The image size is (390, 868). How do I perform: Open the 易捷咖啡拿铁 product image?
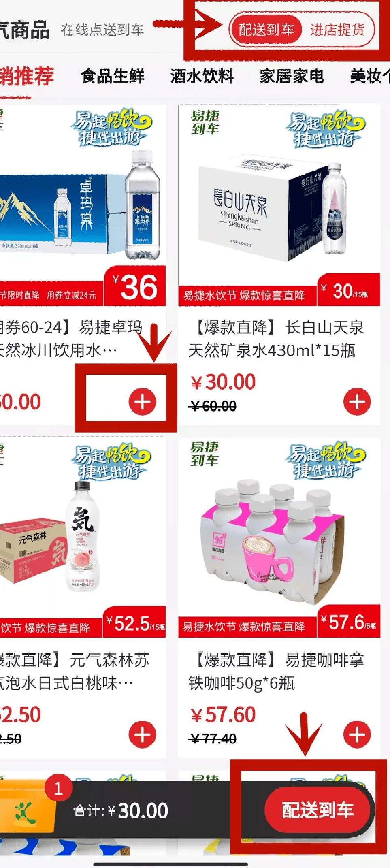click(279, 538)
